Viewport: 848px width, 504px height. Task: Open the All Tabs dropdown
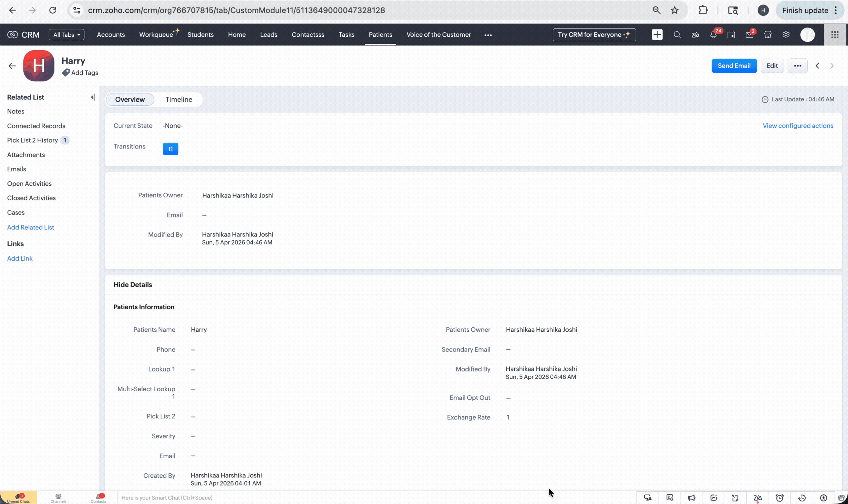[66, 35]
